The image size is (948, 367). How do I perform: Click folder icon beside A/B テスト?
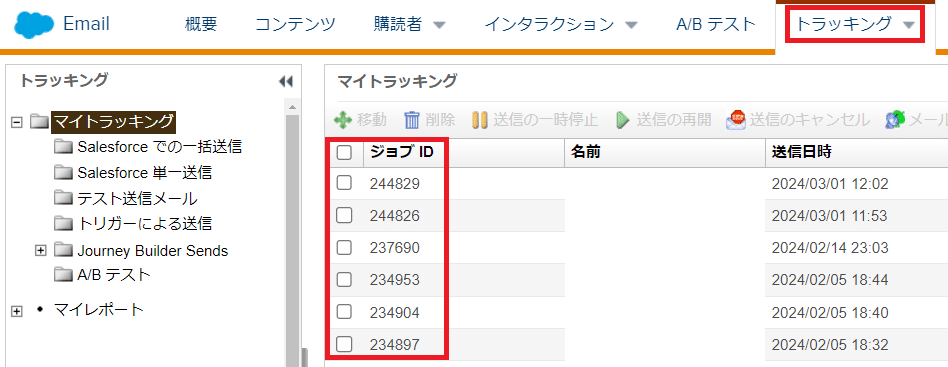[63, 275]
